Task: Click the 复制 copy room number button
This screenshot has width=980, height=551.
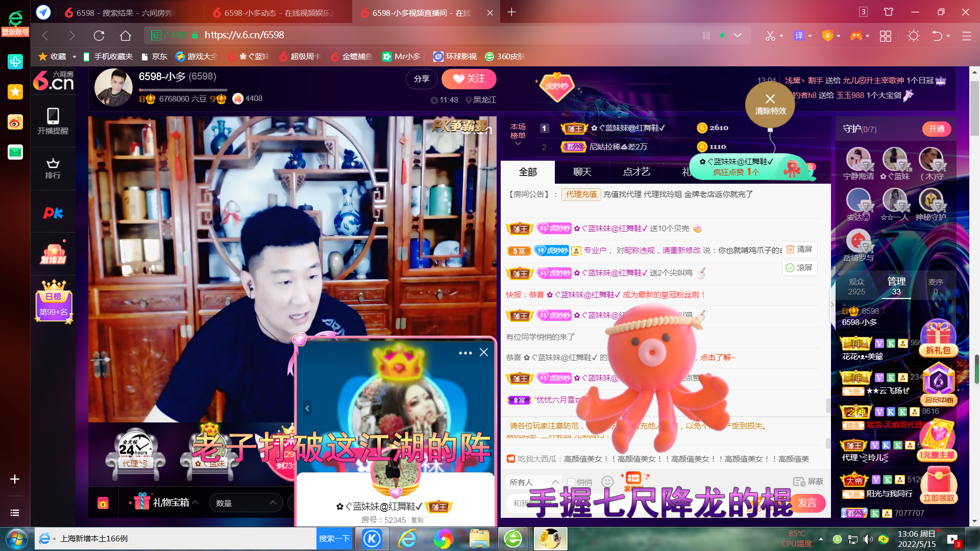Action: tap(417, 520)
